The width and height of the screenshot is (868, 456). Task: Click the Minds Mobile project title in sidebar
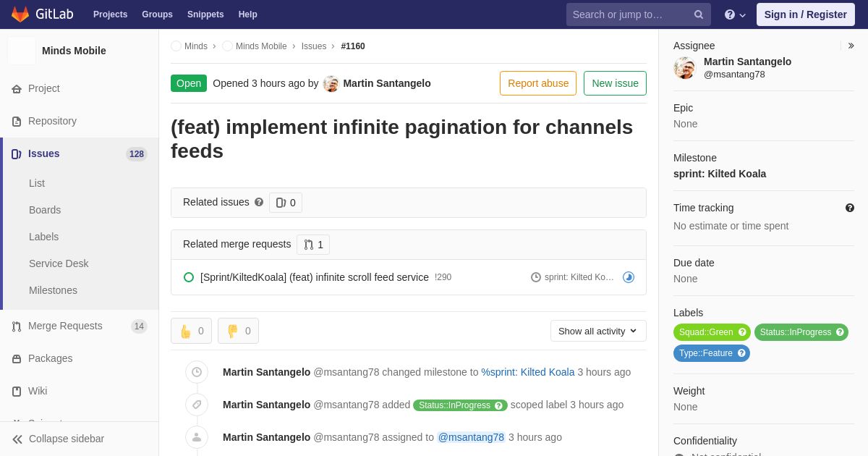(74, 51)
